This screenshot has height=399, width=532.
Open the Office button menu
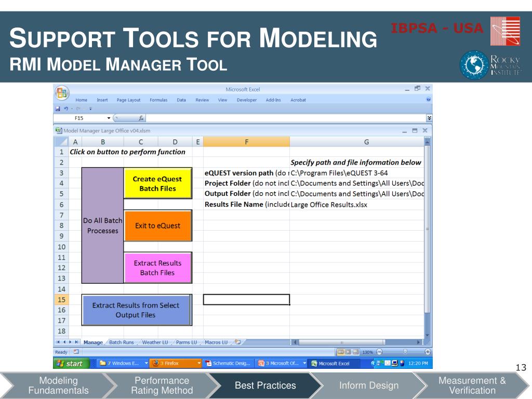coord(62,93)
